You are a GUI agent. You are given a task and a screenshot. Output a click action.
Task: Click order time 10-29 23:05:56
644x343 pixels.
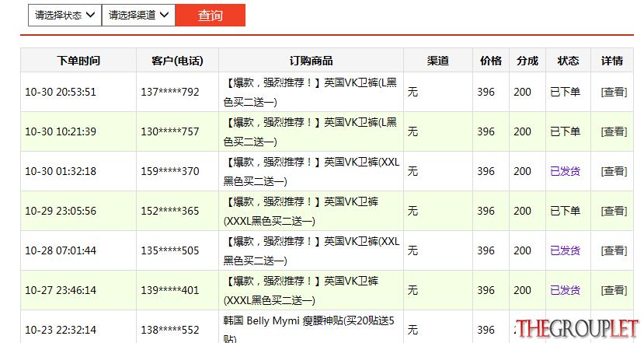tap(61, 211)
